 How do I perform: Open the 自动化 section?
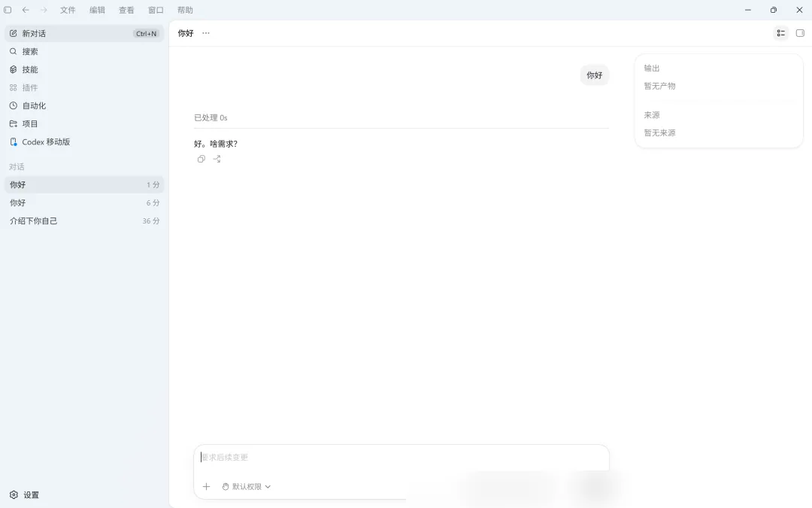point(84,106)
